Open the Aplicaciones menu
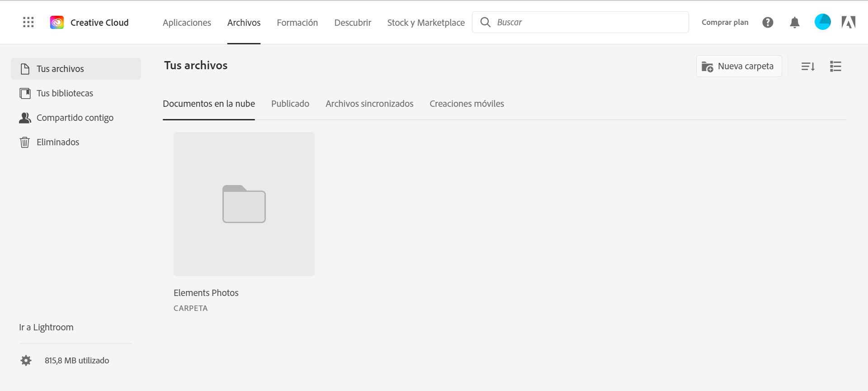This screenshot has width=868, height=391. (187, 23)
